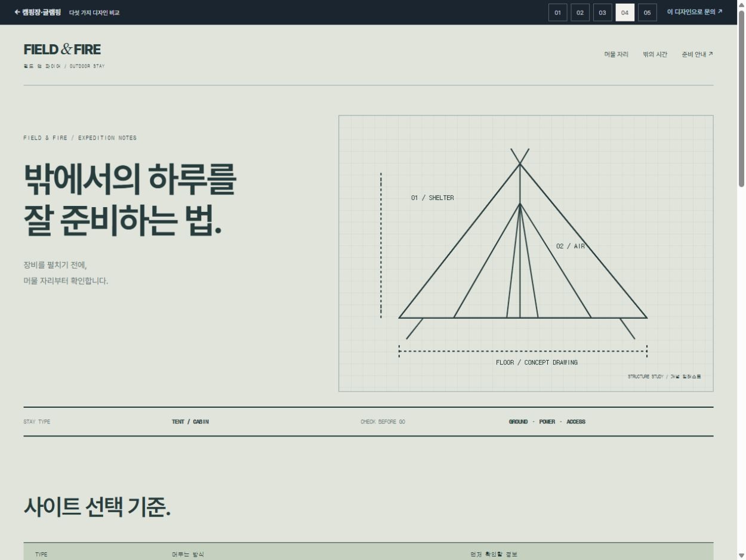This screenshot has height=560, width=746.
Task: Click the TENT / CABIN value
Action: click(190, 422)
